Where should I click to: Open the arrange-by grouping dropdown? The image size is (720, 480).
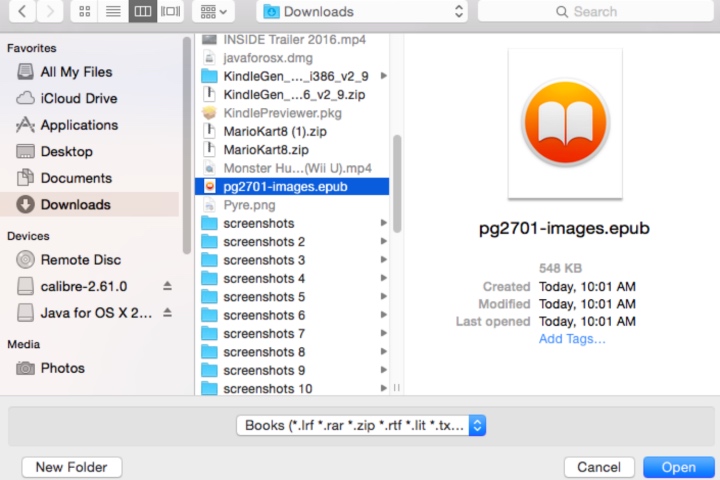(x=214, y=11)
